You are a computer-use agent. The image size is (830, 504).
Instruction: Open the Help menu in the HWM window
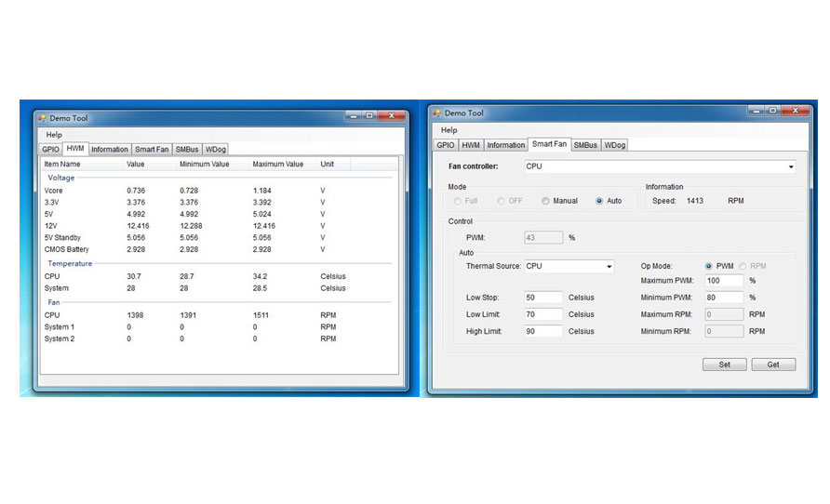point(54,135)
